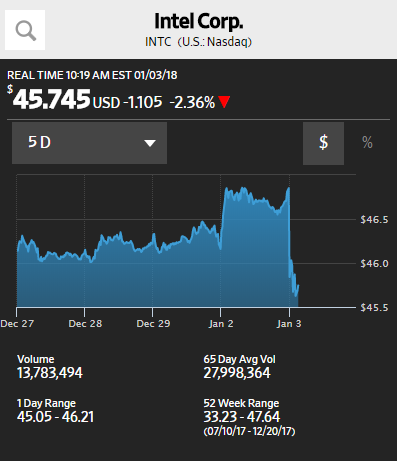Select the Jan 3 date marker
Screen dimensions: 397x461
tap(289, 324)
